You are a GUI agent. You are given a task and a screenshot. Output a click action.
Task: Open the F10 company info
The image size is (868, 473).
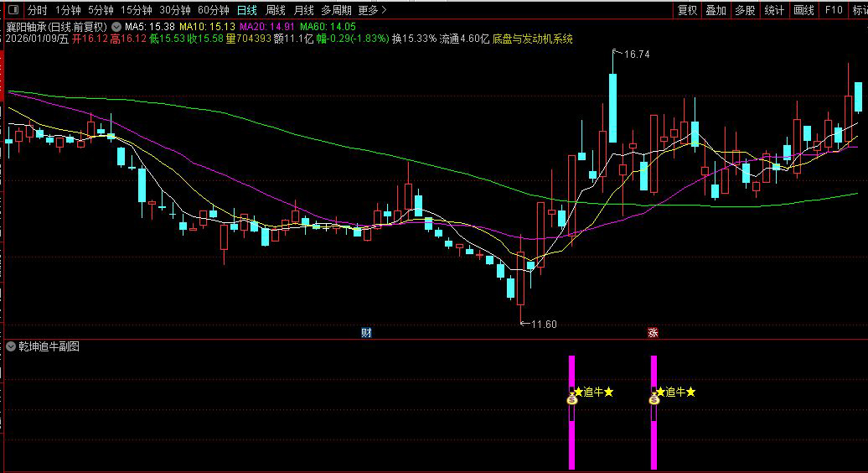(x=833, y=10)
